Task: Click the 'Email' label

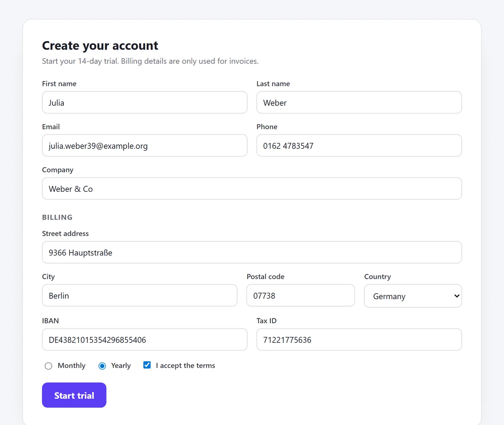Action: pyautogui.click(x=51, y=127)
